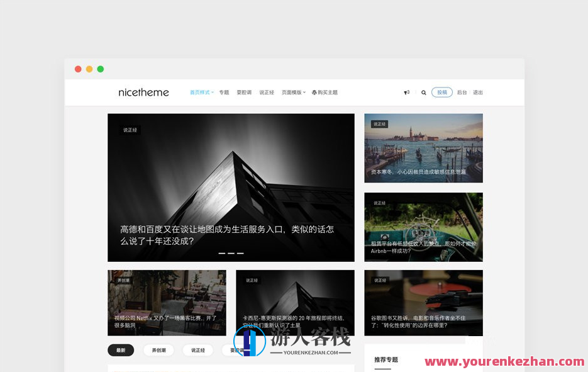
Task: Select the 最新 filter toggle
Action: 120,350
